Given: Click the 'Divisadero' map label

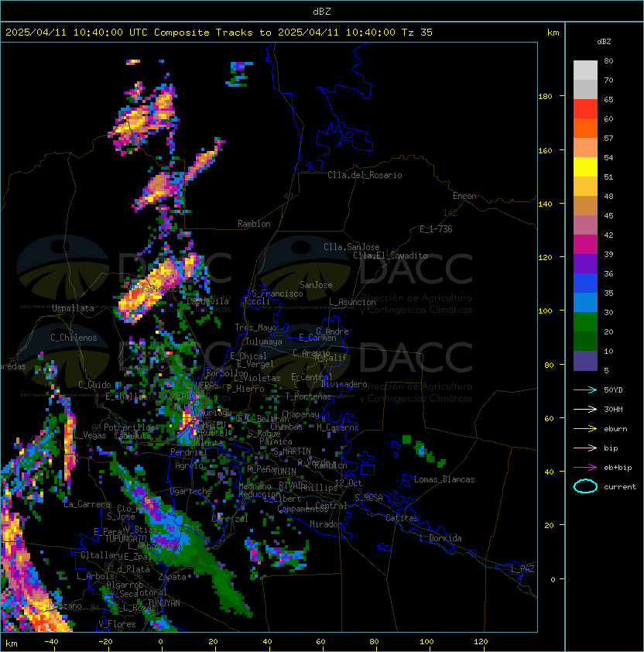Looking at the screenshot, I should tap(344, 384).
